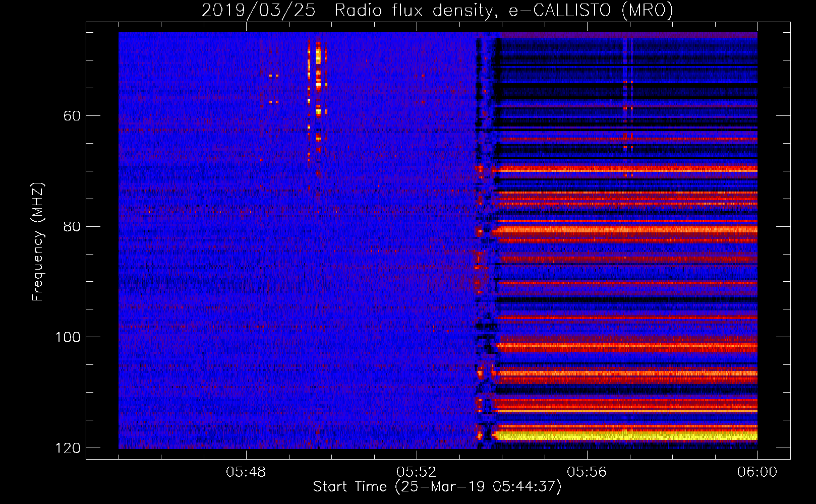Click the '100' frequency tick label
The height and width of the screenshot is (504, 816).
(x=68, y=337)
